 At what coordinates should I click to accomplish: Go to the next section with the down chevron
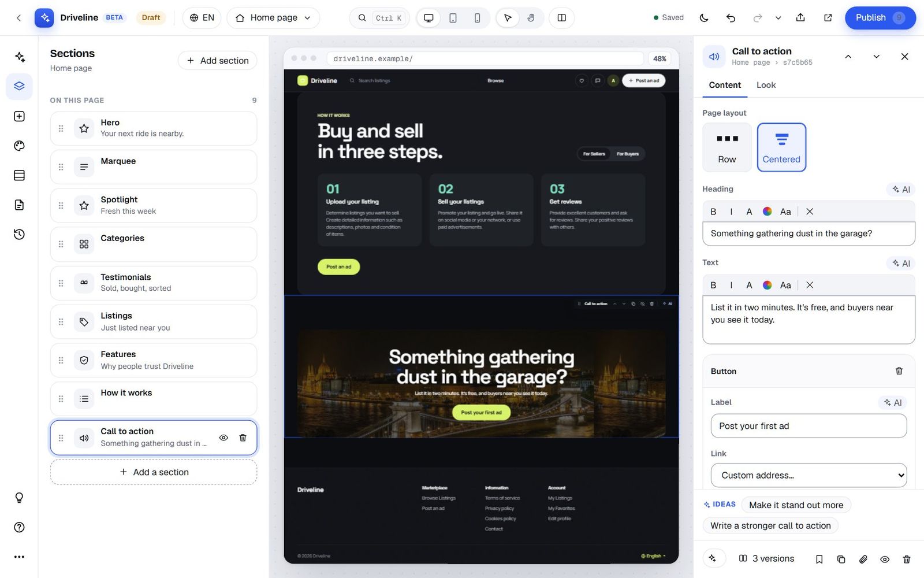pyautogui.click(x=876, y=56)
